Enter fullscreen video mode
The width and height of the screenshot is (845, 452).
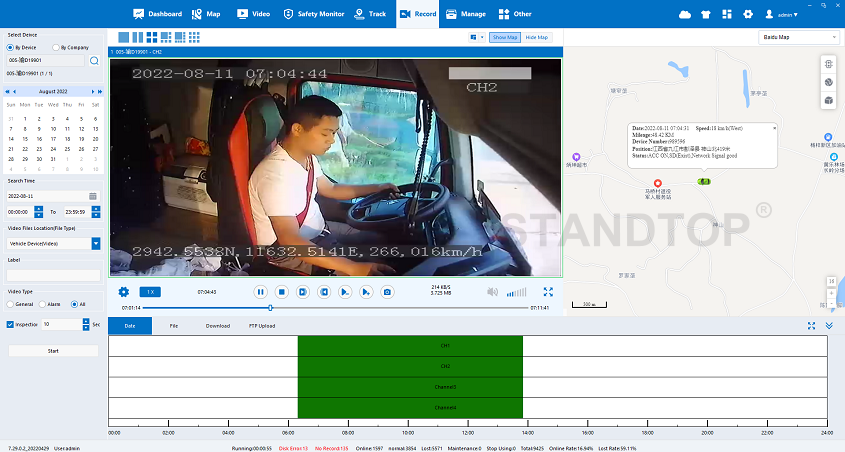548,292
